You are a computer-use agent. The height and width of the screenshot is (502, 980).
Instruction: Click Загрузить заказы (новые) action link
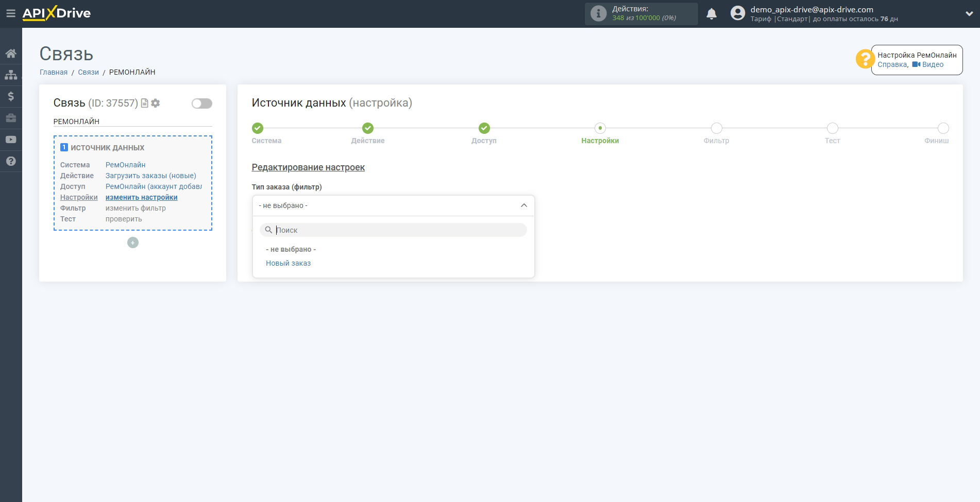click(151, 176)
